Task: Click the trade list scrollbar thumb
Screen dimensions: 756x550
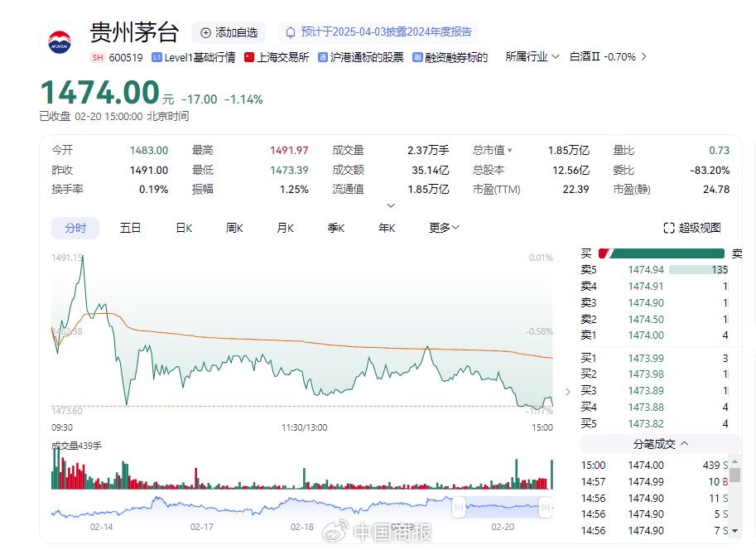Action: pyautogui.click(x=734, y=475)
